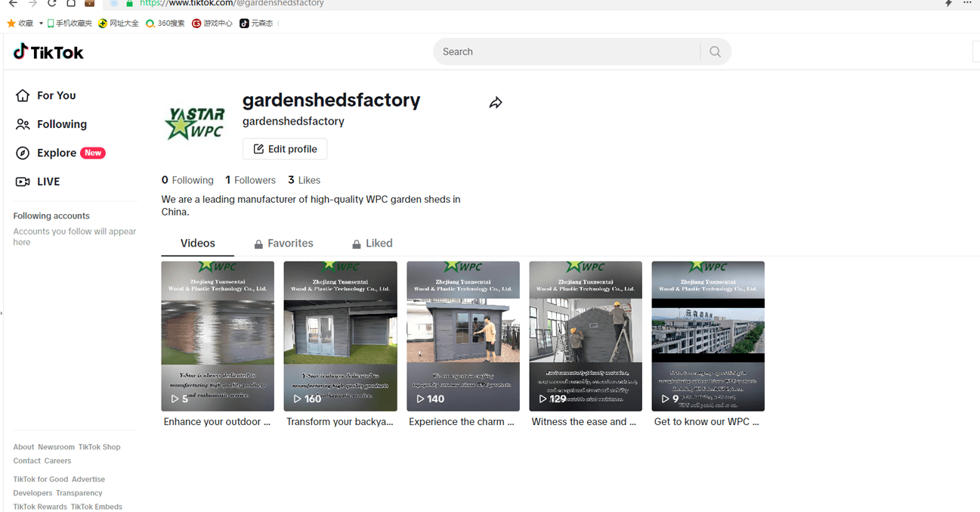Screen dimensions: 980x512
Task: Open the 网址大全 bookmark
Action: coord(119,23)
